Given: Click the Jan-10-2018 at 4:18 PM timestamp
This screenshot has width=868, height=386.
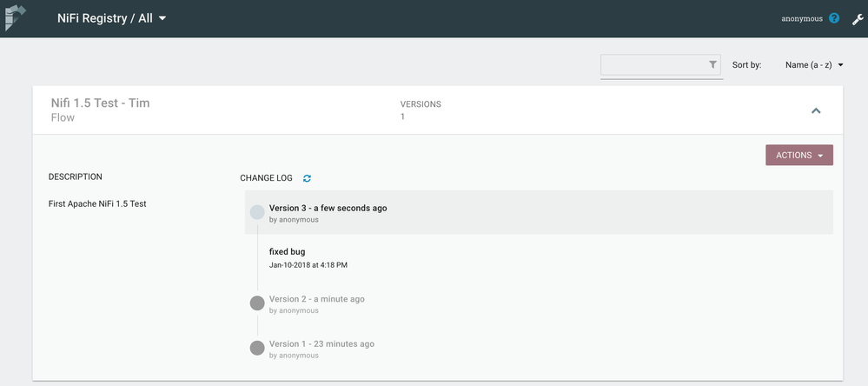Looking at the screenshot, I should tap(308, 265).
